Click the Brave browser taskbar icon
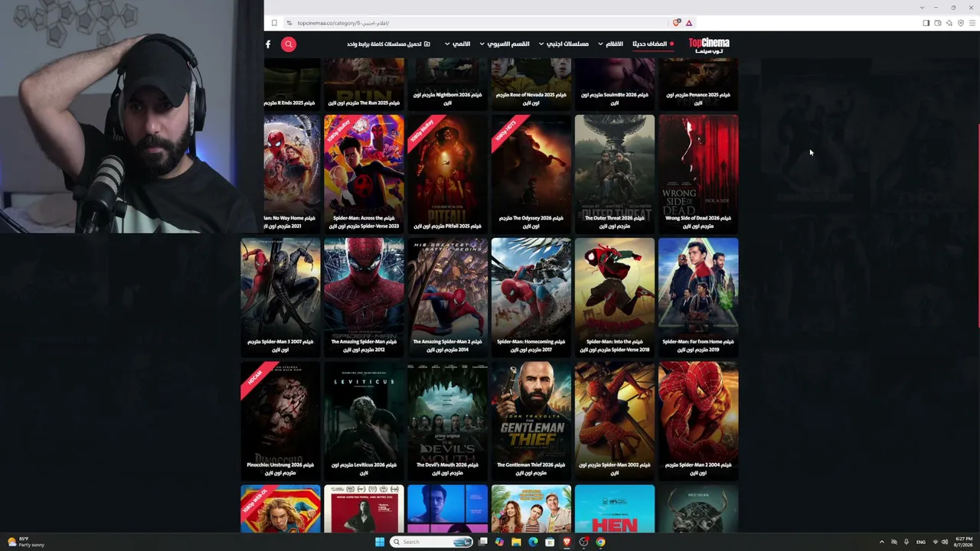This screenshot has width=980, height=551. click(567, 542)
